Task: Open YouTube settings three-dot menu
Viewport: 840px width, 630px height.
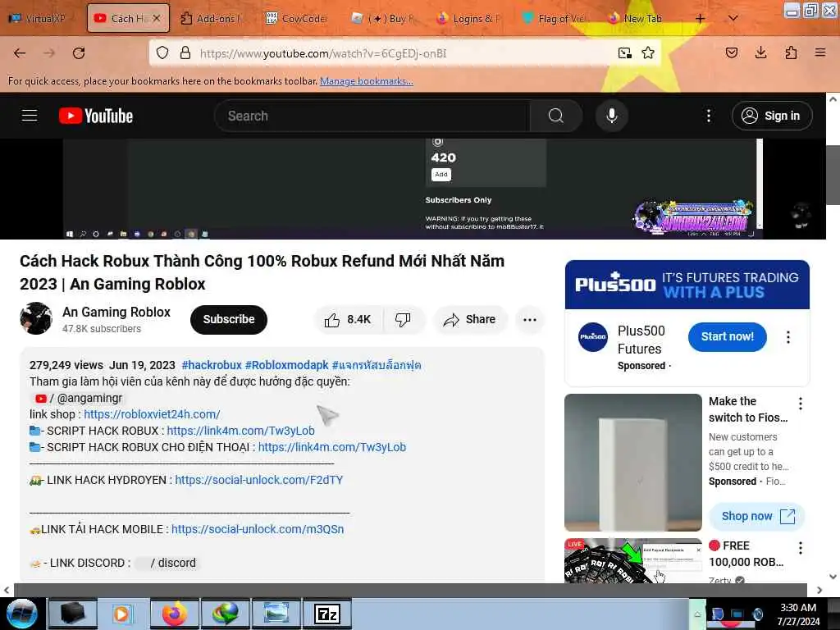Action: [709, 116]
